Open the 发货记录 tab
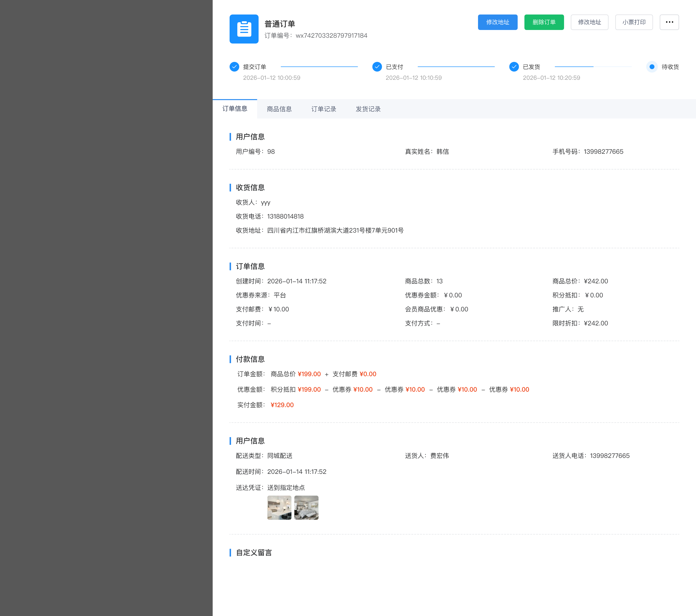696x616 pixels. [x=368, y=109]
